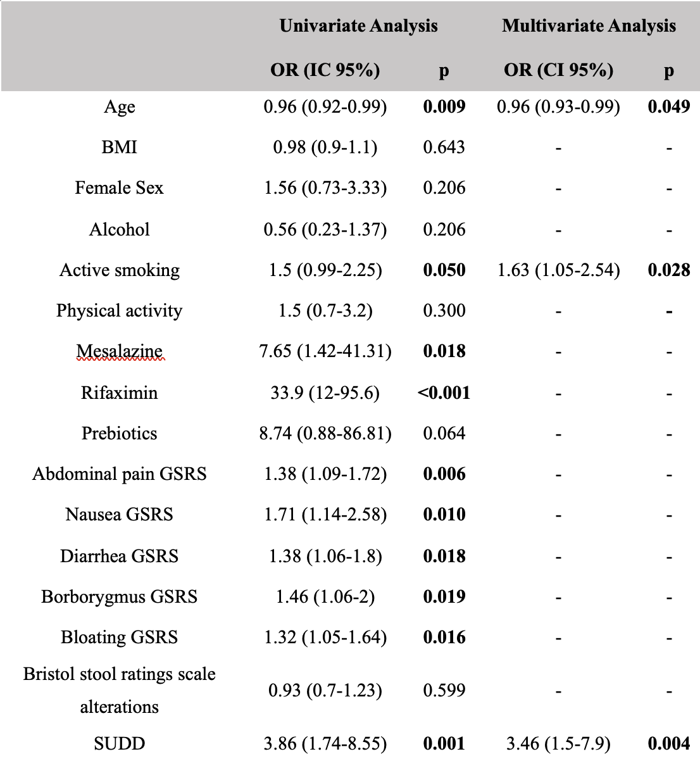
Task: Click the Age row label
Action: coord(120,107)
